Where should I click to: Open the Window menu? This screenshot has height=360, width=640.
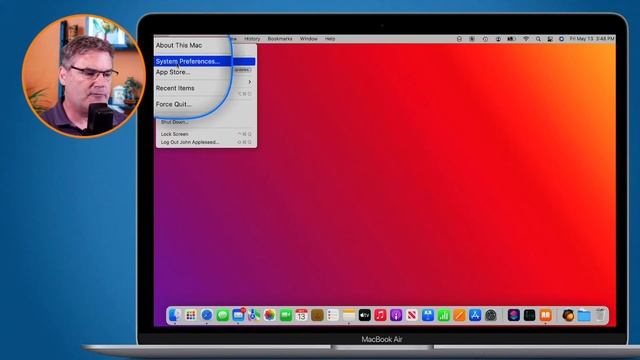(309, 39)
